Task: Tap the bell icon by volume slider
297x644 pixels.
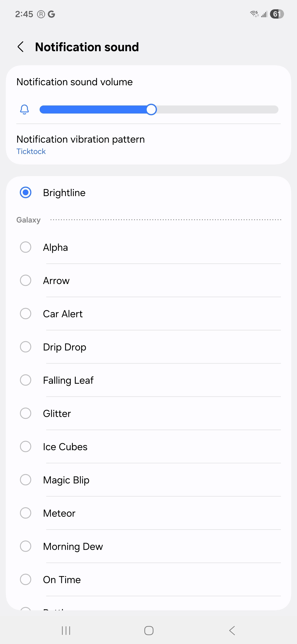Action: [25, 109]
